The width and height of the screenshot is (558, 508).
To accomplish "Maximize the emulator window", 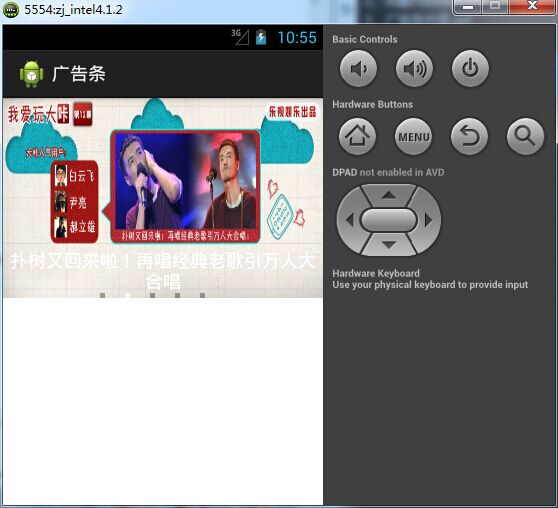I will (x=495, y=6).
